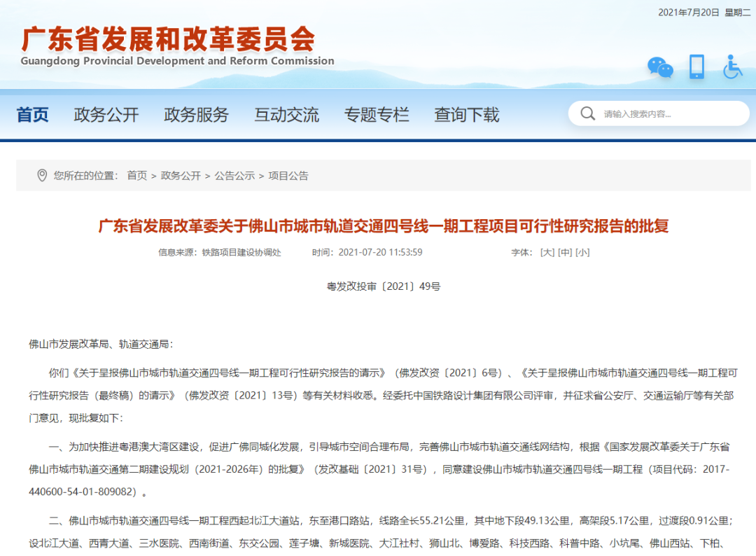Click the red commission title logo
This screenshot has width=756, height=556.
click(x=168, y=39)
